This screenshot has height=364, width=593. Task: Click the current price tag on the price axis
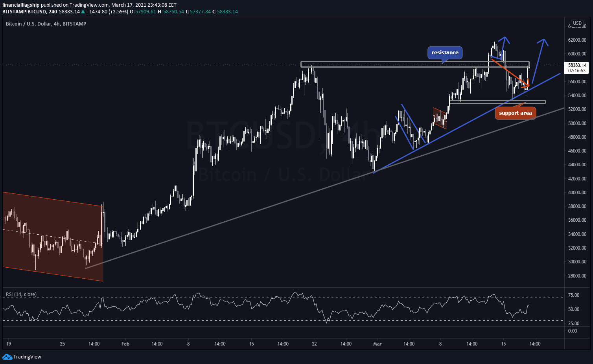pos(577,65)
